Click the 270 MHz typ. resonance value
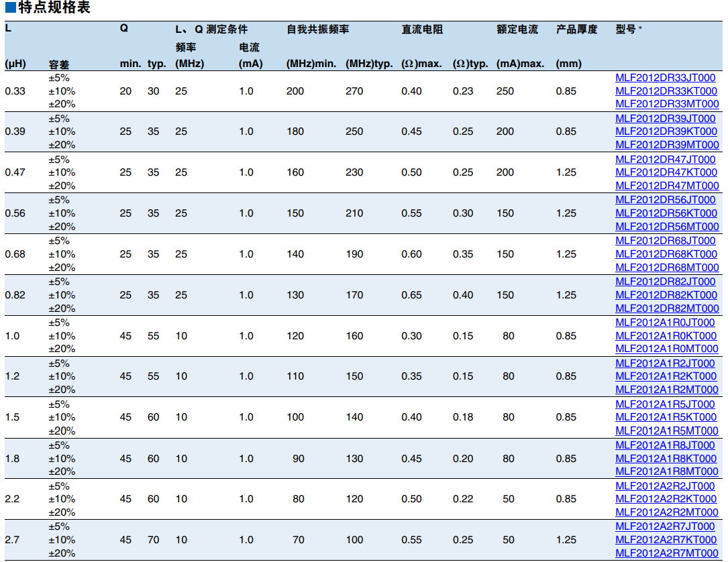Screen dimensions: 728x562 (x=354, y=91)
